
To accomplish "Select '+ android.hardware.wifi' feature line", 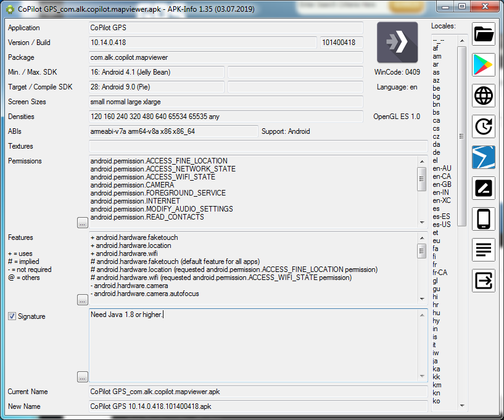I will pos(124,253).
